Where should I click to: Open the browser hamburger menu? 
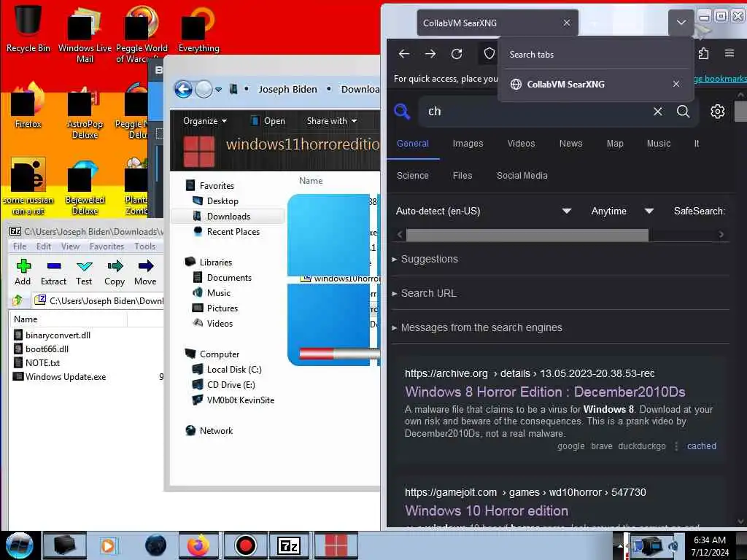tap(729, 53)
